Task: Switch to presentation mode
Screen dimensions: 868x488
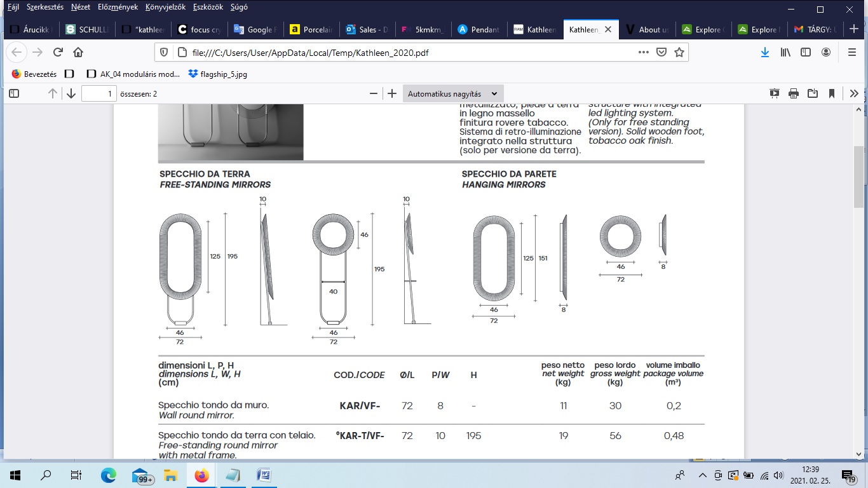Action: pyautogui.click(x=775, y=93)
